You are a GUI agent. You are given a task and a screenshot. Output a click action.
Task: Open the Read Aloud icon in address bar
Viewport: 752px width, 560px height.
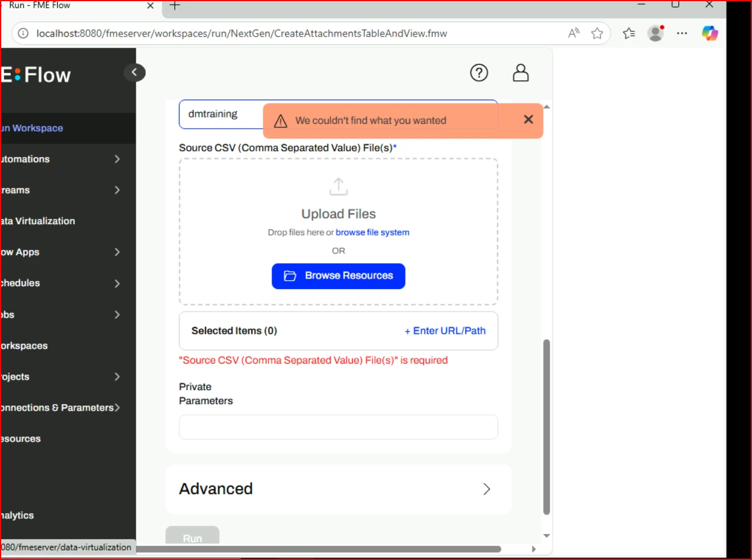coord(573,34)
